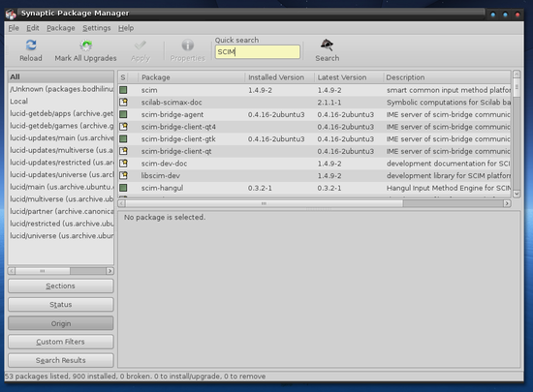Screen dimensions: 533x392
Task: Toggle status box for scim-bridge-agent
Action: coord(123,114)
